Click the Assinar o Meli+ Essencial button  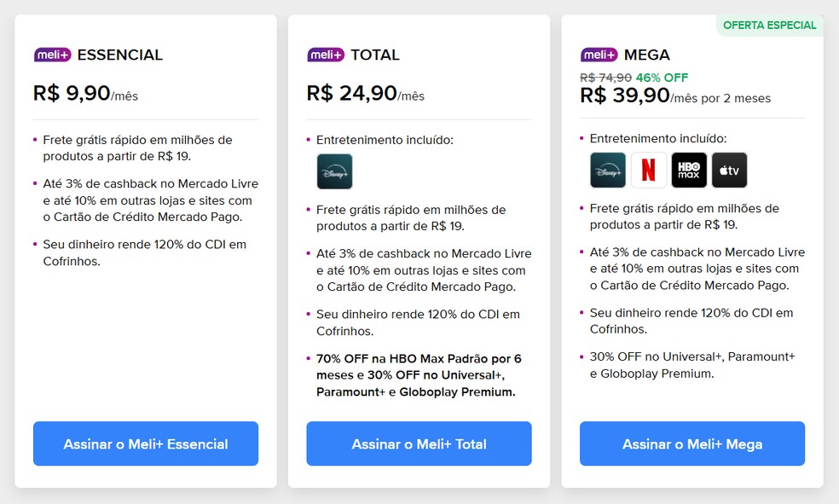point(145,443)
